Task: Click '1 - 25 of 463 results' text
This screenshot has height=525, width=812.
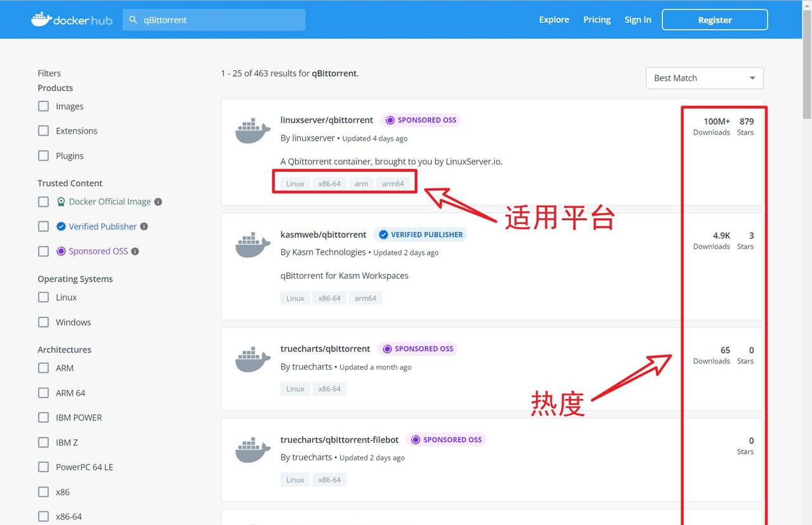Action: [265, 74]
